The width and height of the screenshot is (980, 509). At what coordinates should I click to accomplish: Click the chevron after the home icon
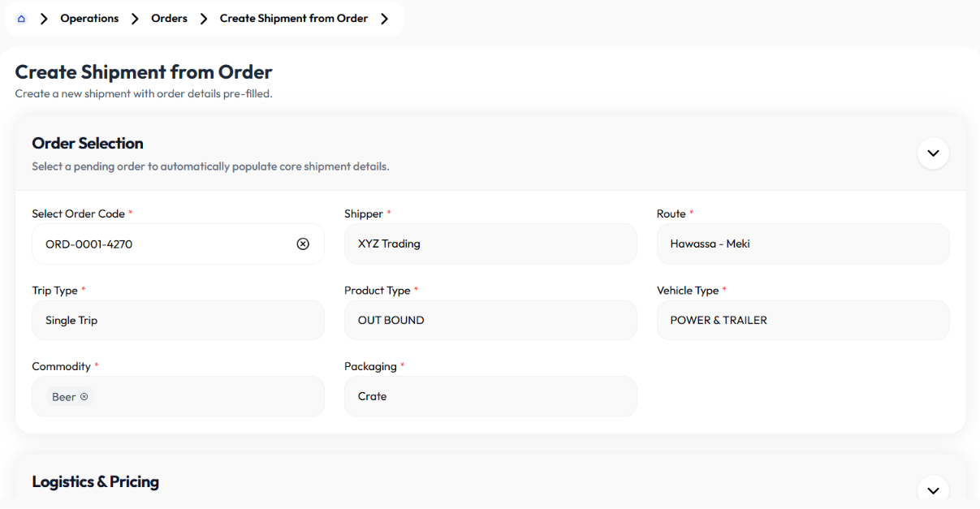tap(44, 19)
